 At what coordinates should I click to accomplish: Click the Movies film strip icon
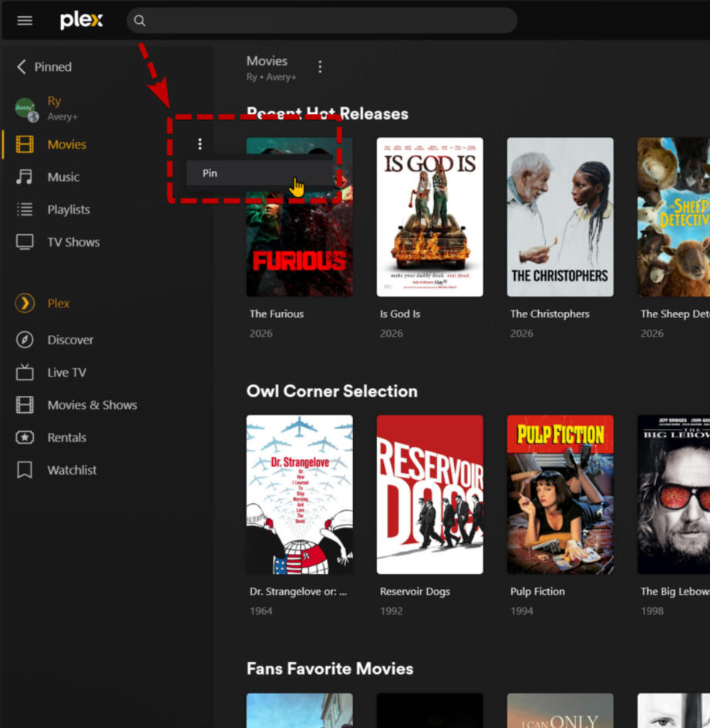[25, 144]
